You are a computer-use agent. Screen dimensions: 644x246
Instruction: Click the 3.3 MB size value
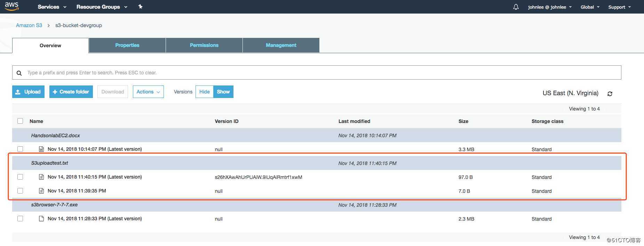pyautogui.click(x=466, y=149)
